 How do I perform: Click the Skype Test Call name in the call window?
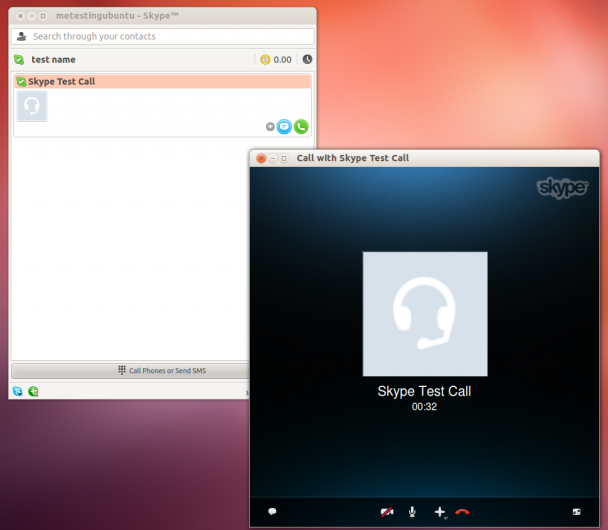click(x=424, y=391)
